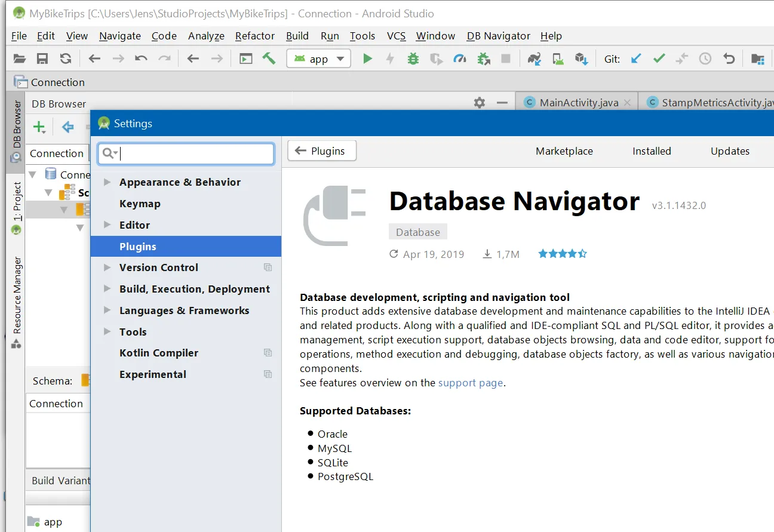Open the Profiler gauge icon
The image size is (774, 532).
point(460,59)
